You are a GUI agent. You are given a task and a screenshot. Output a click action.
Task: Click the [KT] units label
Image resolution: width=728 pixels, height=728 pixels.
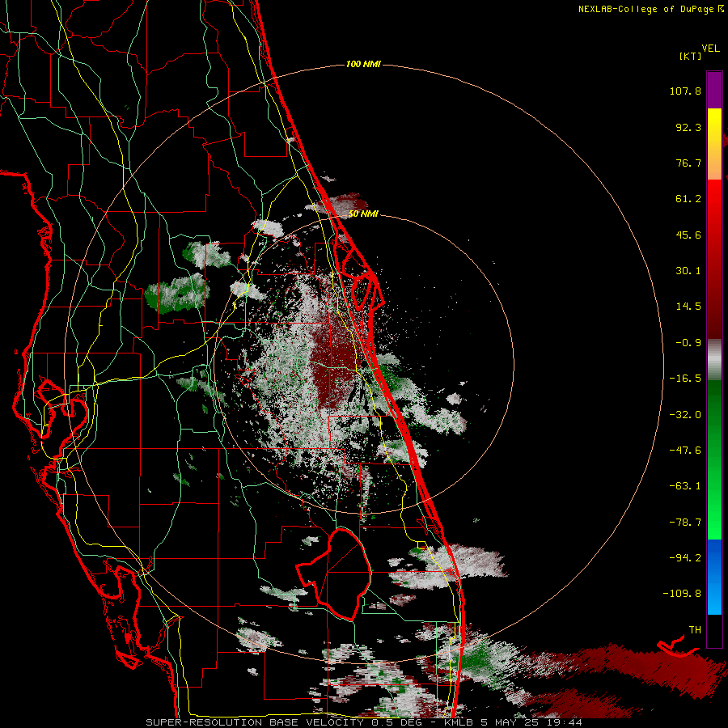(x=690, y=56)
